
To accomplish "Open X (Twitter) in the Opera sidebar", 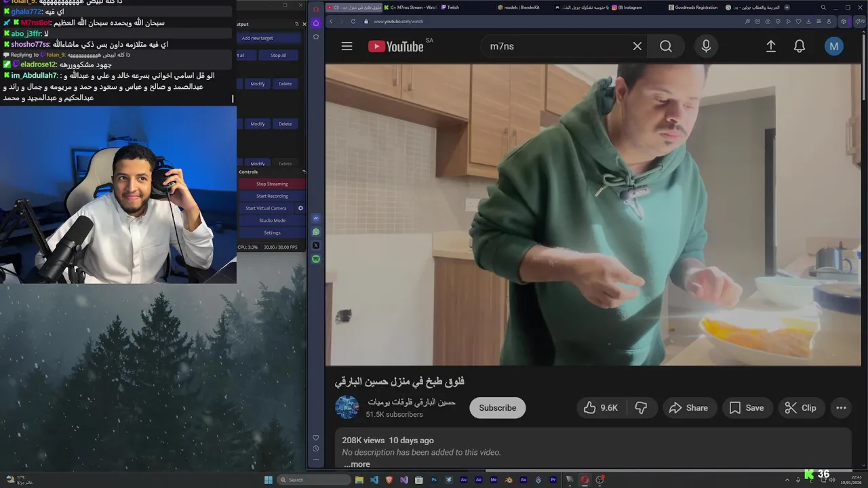I will click(x=316, y=245).
